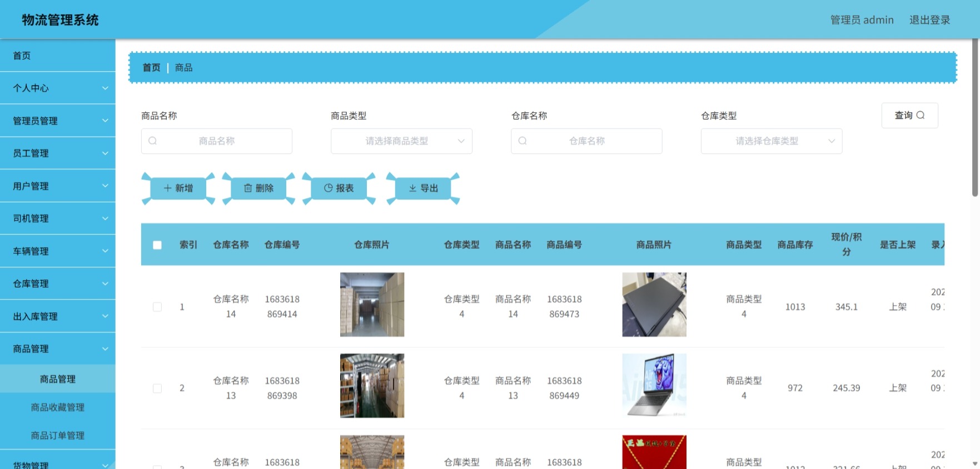Toggle the select-all checkbox in table header
Image resolution: width=980 pixels, height=469 pixels.
tap(157, 245)
